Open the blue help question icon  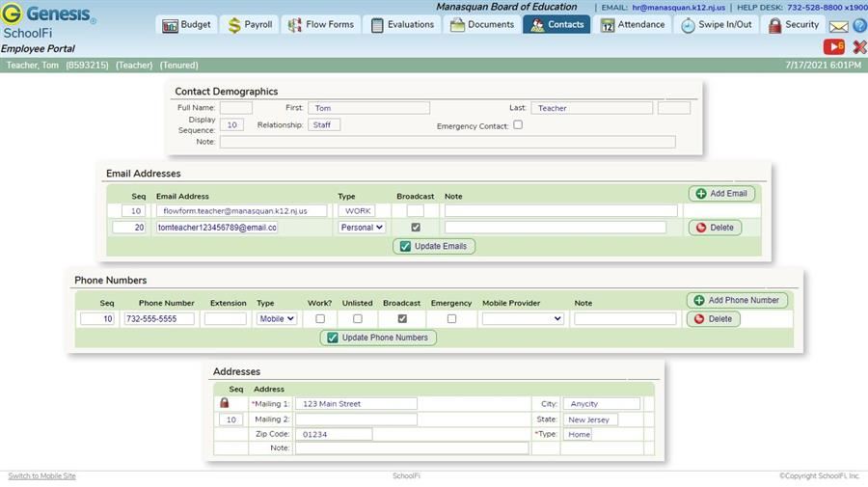pos(859,25)
